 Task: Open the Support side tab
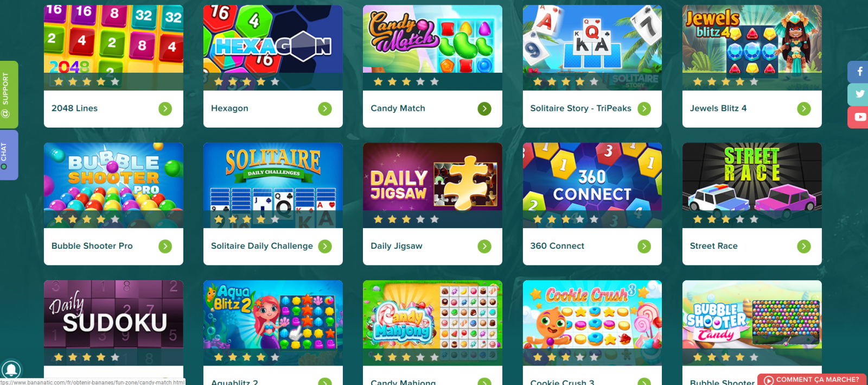[x=9, y=94]
